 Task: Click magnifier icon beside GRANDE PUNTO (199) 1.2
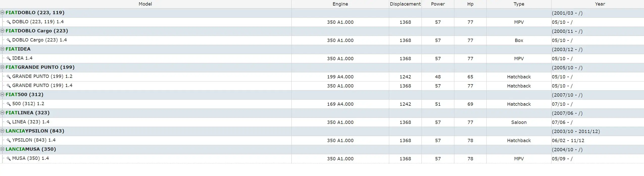(9, 77)
